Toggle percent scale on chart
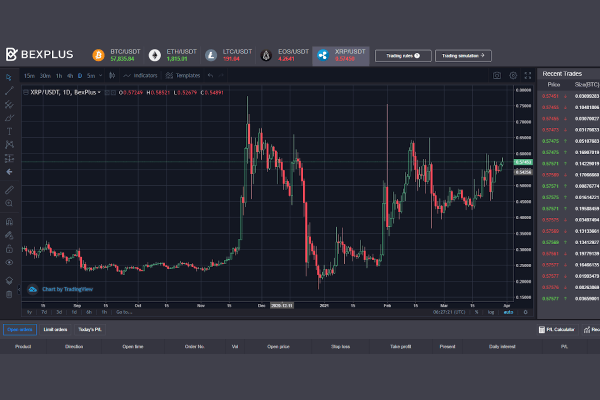600x400 pixels. coord(476,312)
